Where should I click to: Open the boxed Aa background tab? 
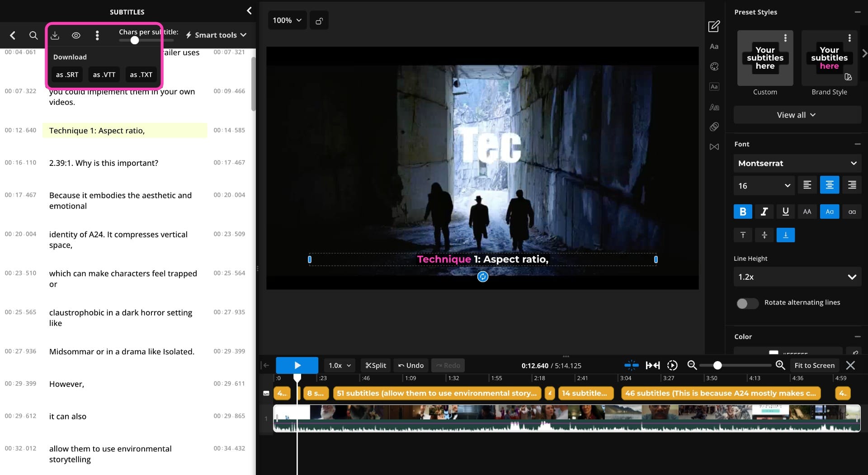tap(714, 87)
